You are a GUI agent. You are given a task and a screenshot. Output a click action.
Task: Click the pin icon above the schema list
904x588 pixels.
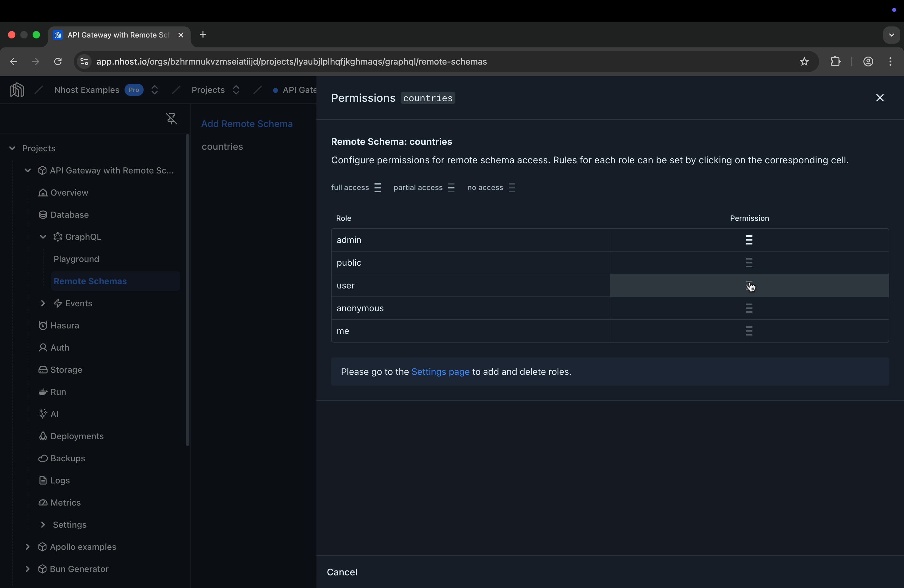(x=171, y=118)
